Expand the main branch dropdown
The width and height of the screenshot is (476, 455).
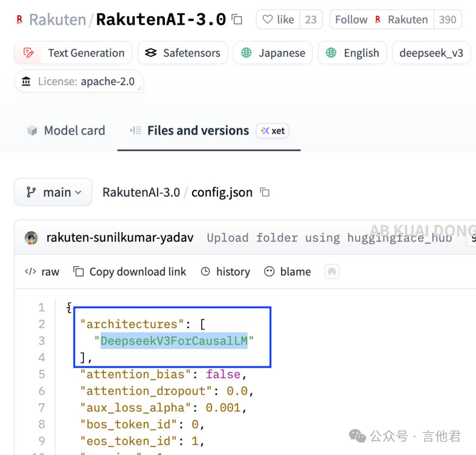click(53, 192)
